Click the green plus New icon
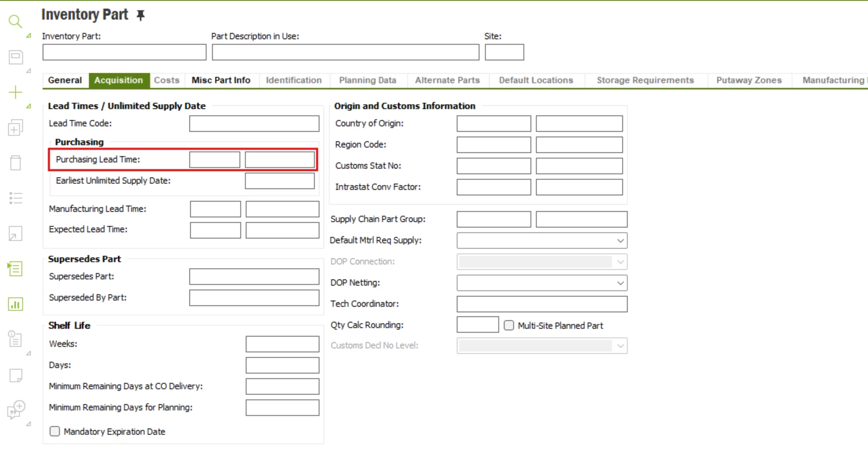Screen dimensions: 868x452 (x=16, y=93)
